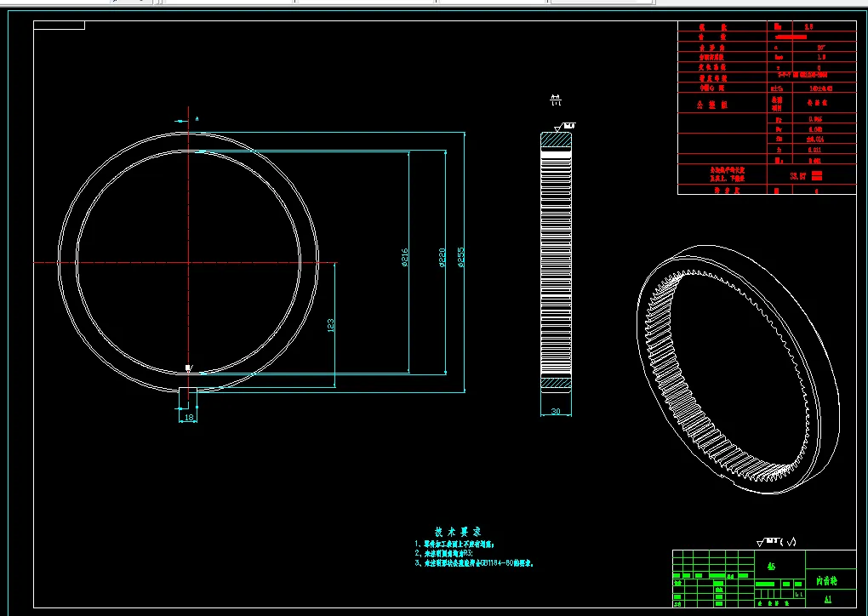Select the ø220 diameter dimension text
The width and height of the screenshot is (868, 616).
[443, 257]
